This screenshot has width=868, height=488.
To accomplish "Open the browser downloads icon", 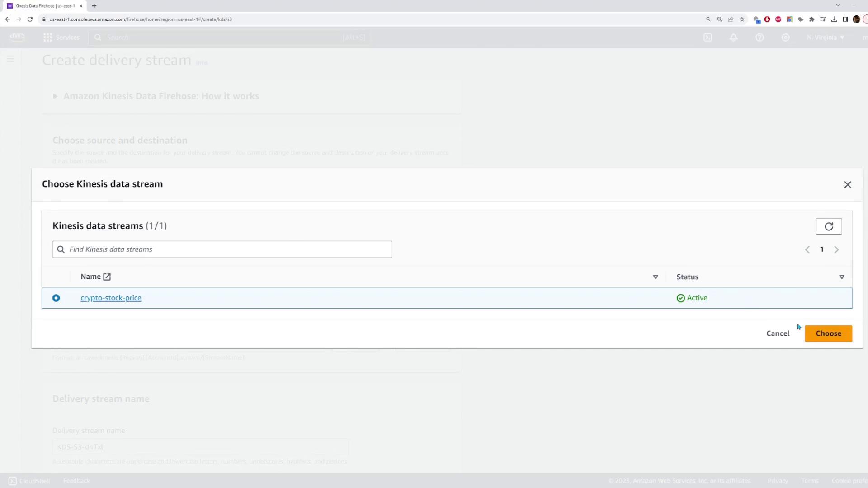I will pos(834,19).
